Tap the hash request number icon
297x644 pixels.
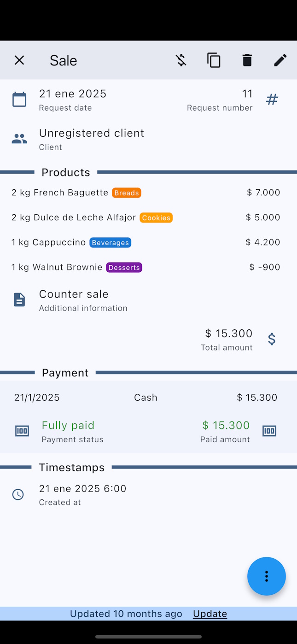click(272, 100)
